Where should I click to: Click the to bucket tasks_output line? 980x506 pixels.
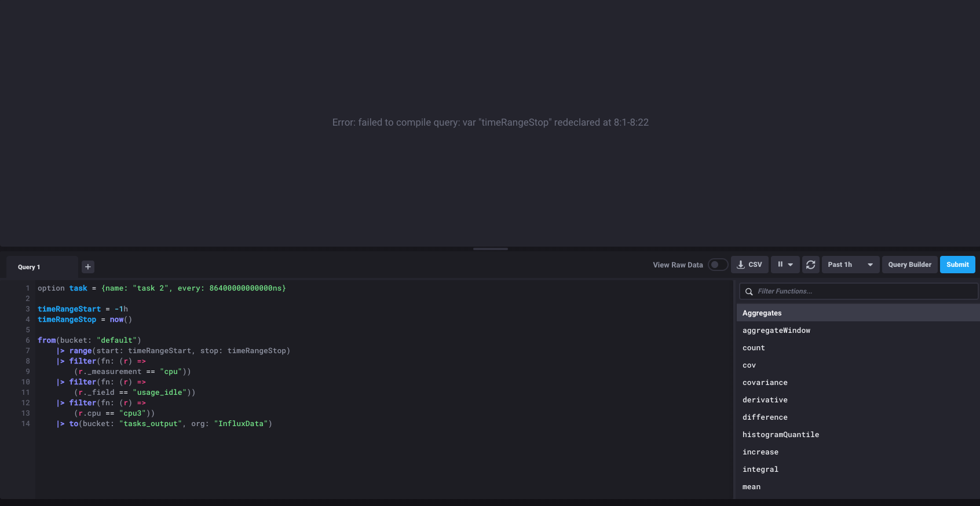(164, 424)
